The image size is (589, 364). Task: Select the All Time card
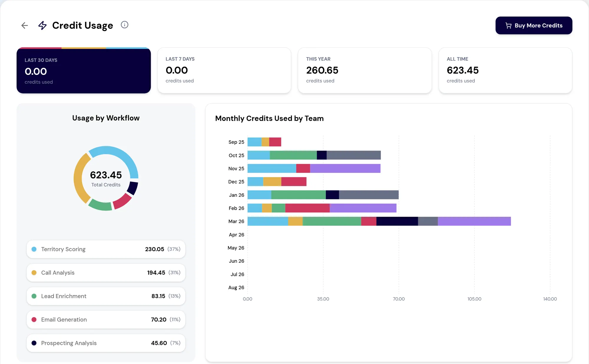[505, 70]
